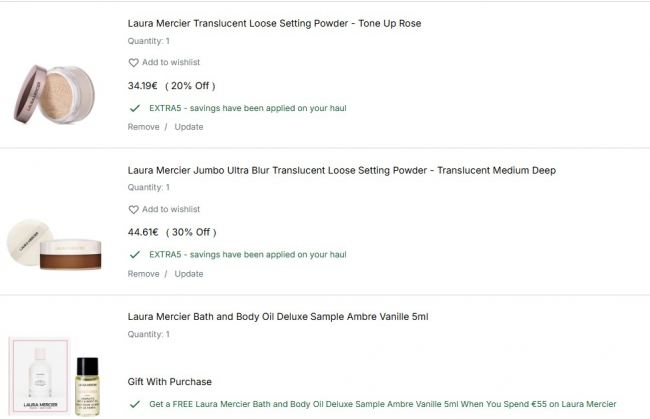Click the green checkmark beside Jumbo Ultra Blur EXTRA5 savings

point(134,255)
